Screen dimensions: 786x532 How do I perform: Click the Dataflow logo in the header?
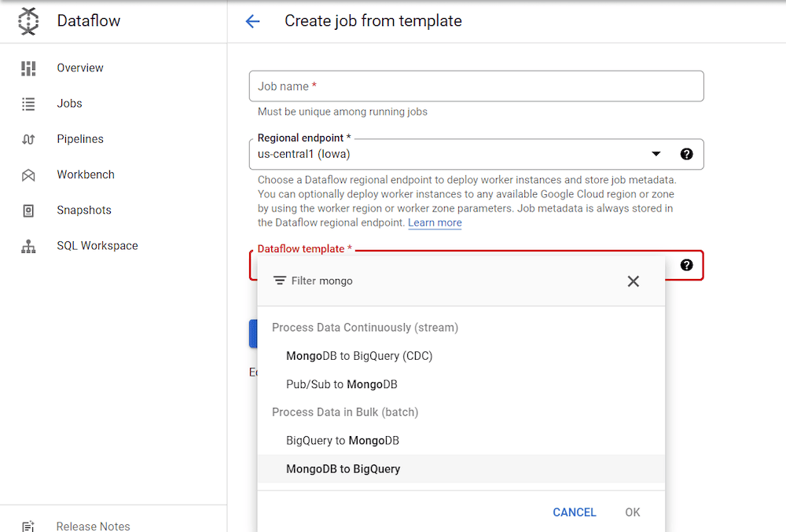pyautogui.click(x=28, y=21)
